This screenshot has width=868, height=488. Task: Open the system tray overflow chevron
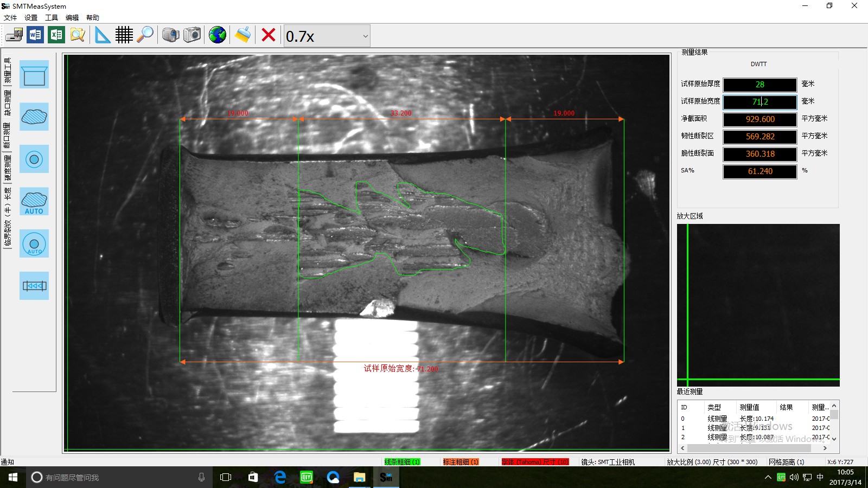pyautogui.click(x=768, y=477)
